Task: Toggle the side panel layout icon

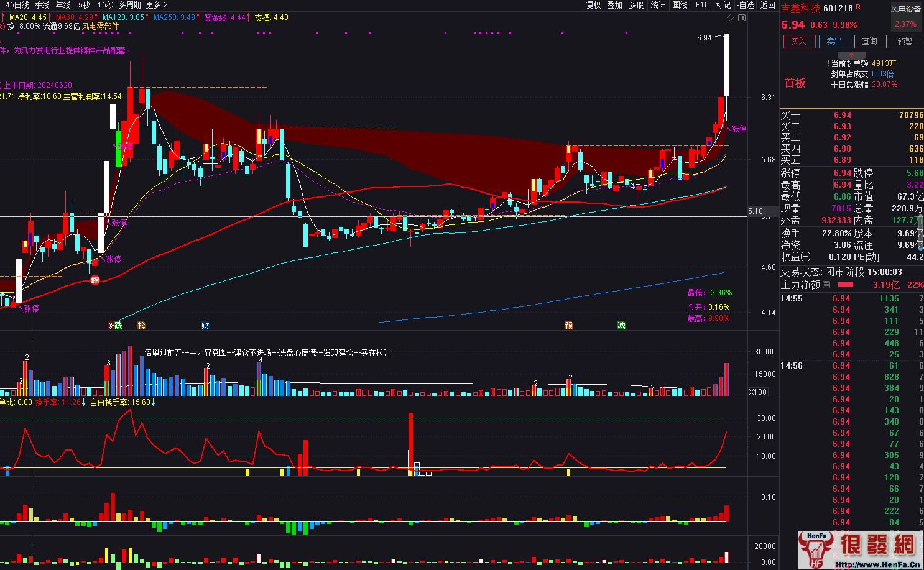Action: [741, 18]
